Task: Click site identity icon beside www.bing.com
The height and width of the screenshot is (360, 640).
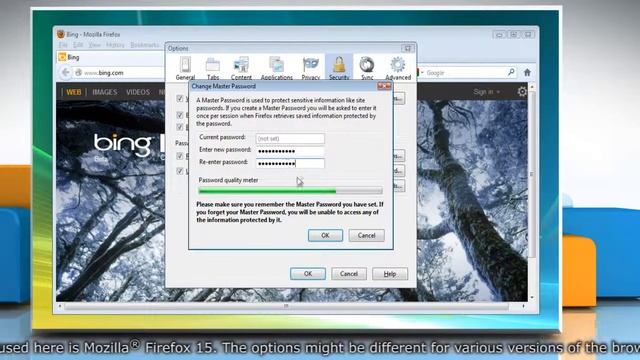Action: 78,73
